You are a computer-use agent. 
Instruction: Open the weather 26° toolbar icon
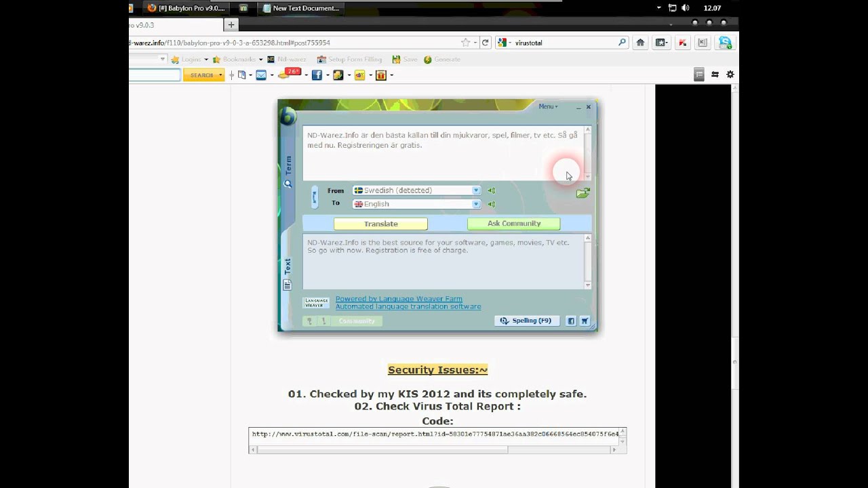pyautogui.click(x=290, y=74)
